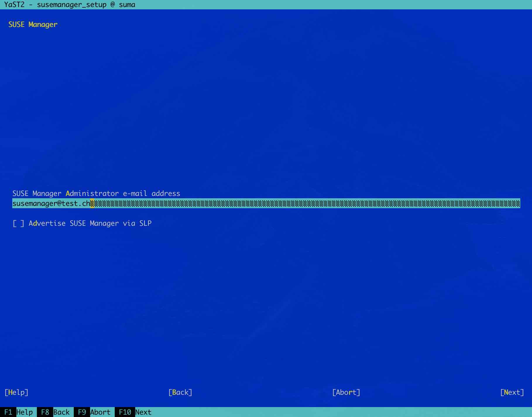Focus the Administrator e-mail address field
532x417 pixels.
[x=266, y=203]
